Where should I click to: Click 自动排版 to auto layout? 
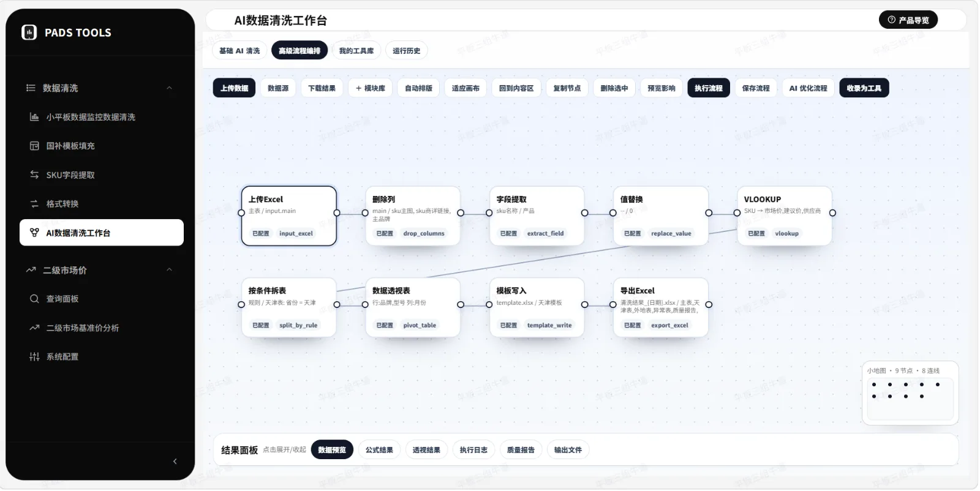418,88
